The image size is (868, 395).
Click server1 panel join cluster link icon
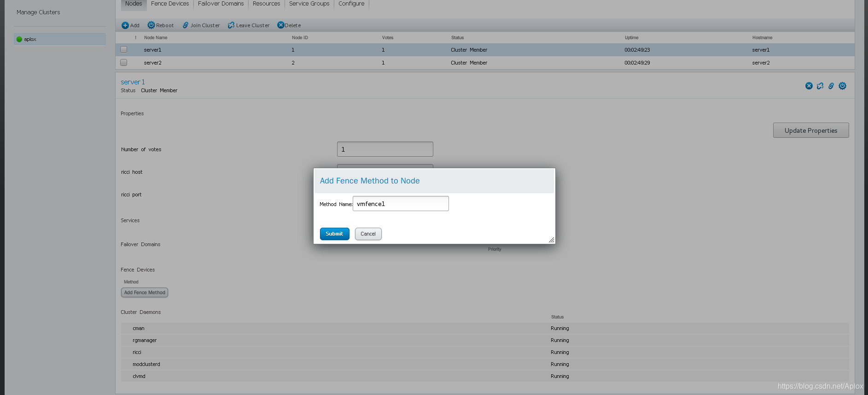831,86
